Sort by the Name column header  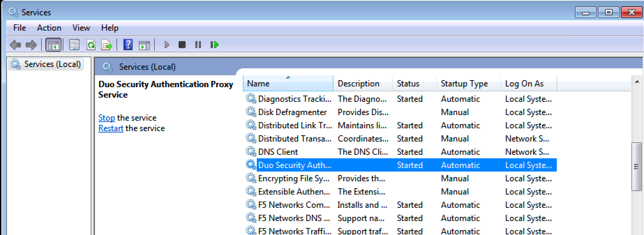tap(288, 84)
